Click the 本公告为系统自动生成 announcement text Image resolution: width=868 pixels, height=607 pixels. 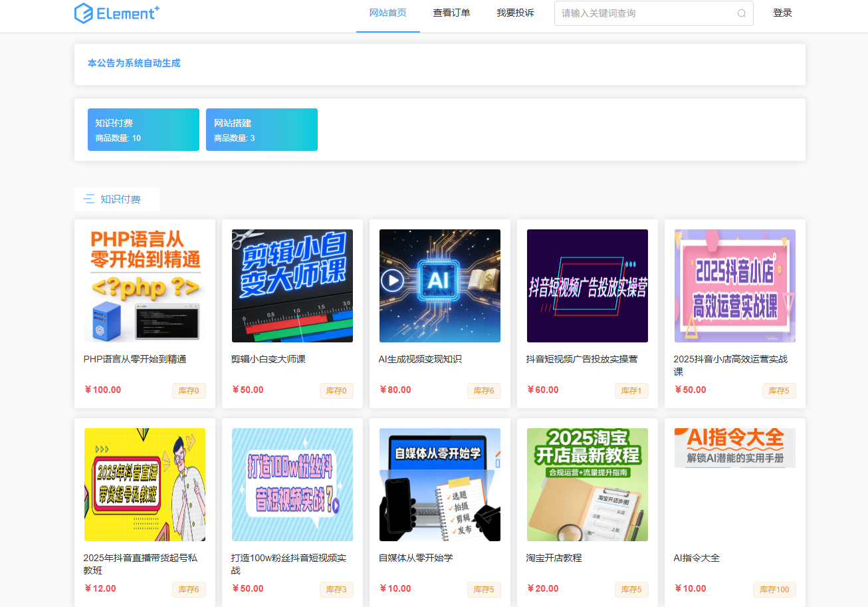[x=134, y=63]
